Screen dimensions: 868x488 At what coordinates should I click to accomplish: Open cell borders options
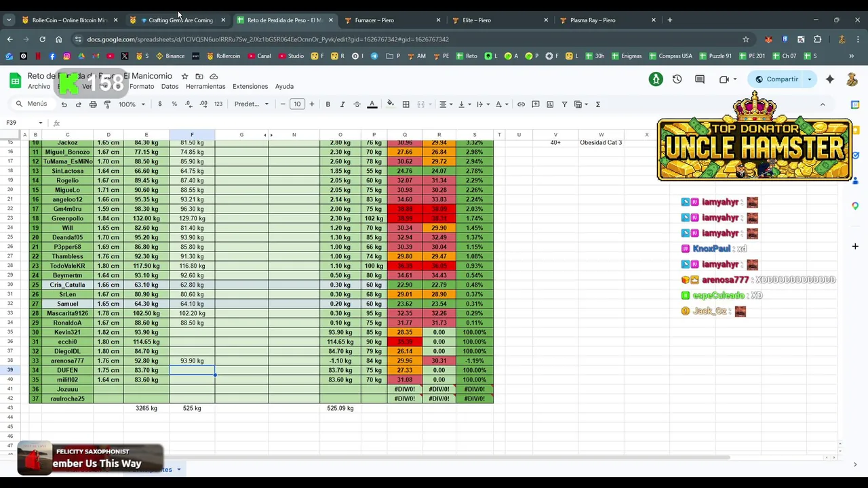click(406, 104)
